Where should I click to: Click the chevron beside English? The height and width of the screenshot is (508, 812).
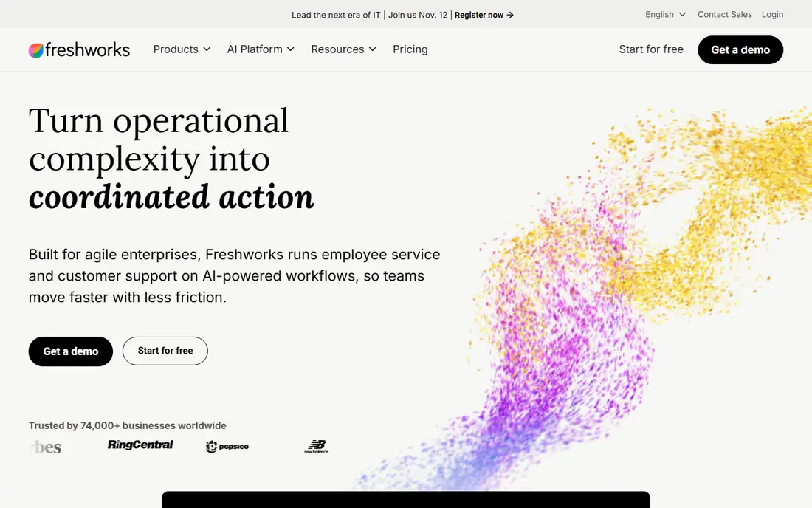tap(682, 15)
